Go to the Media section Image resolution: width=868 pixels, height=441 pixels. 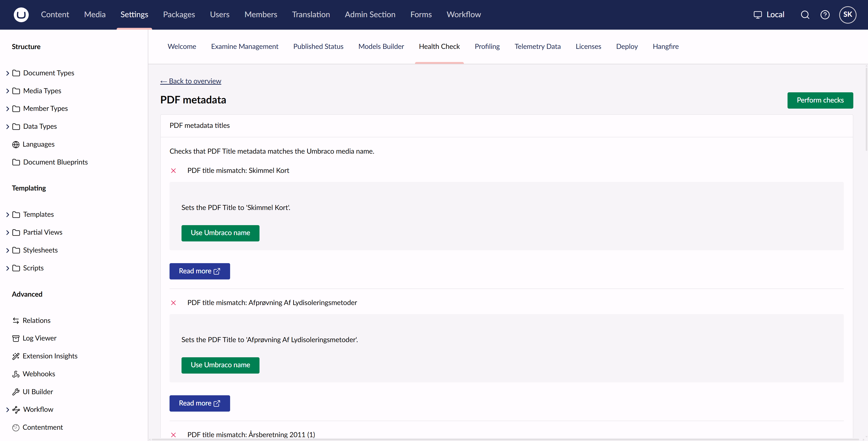[95, 14]
